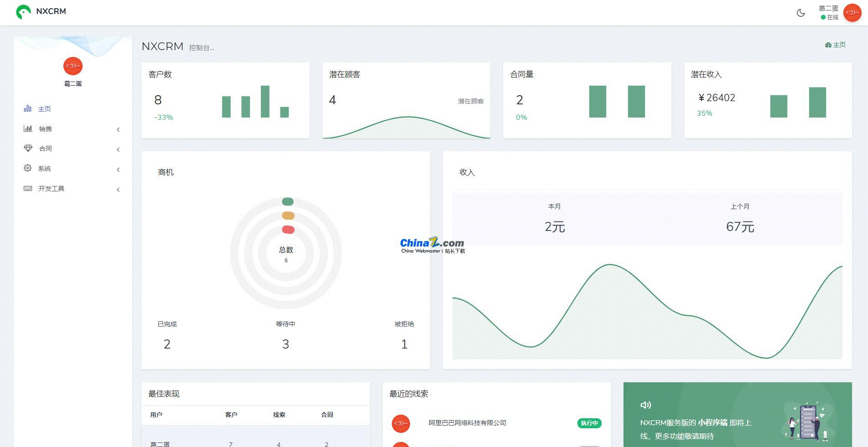Viewport: 868px width, 447px height.
Task: Open the 开发工具 menu item
Action: pyautogui.click(x=51, y=189)
